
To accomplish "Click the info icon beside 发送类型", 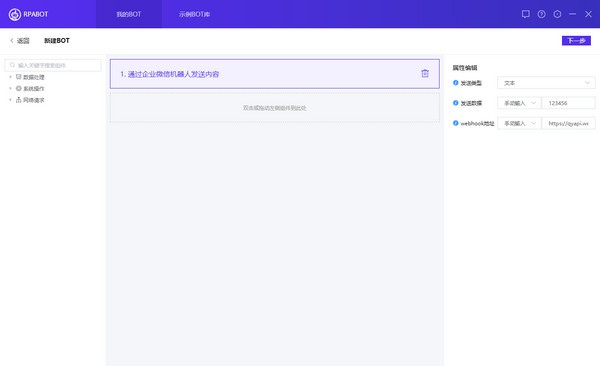I will (x=455, y=83).
